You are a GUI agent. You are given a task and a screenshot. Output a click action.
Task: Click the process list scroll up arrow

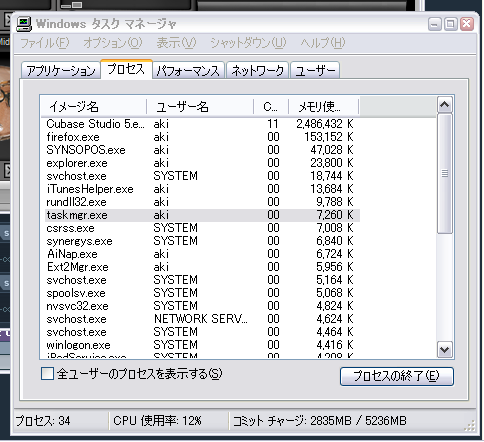tap(445, 105)
